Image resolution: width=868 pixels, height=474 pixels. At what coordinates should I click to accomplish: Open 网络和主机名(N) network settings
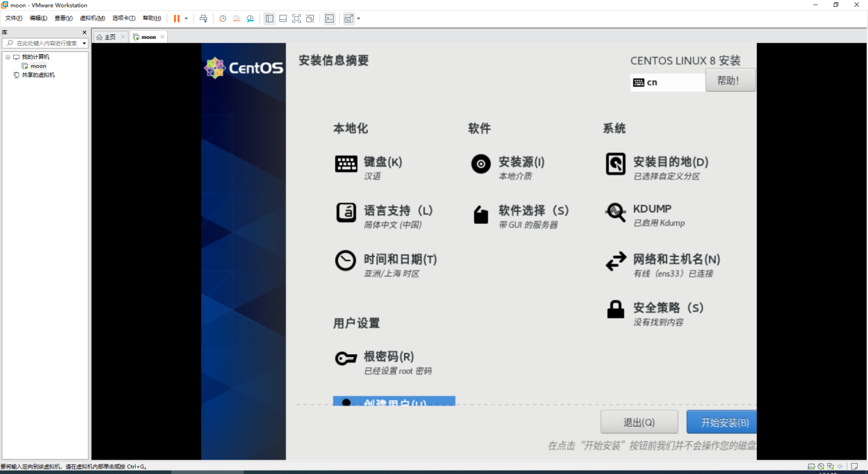point(662,265)
